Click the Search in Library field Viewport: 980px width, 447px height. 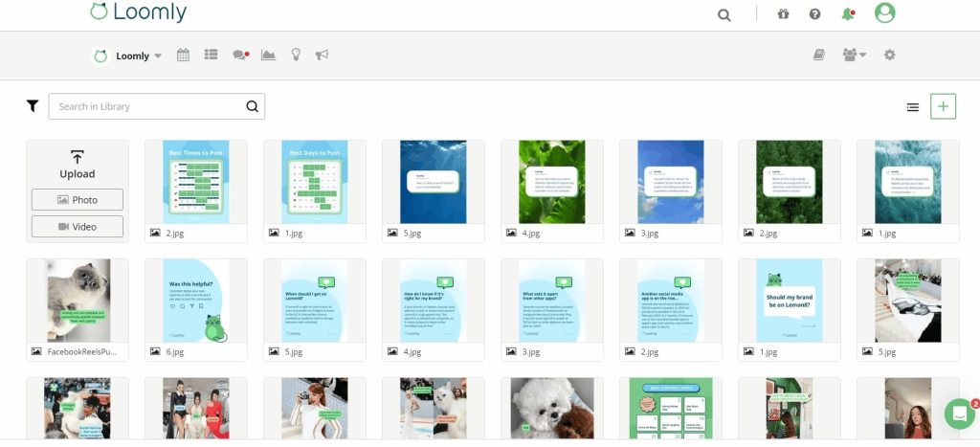(148, 106)
